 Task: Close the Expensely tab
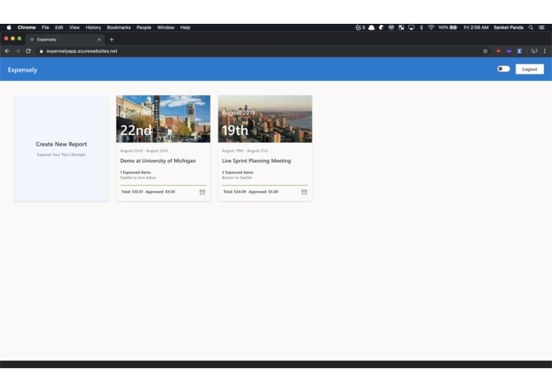[99, 40]
